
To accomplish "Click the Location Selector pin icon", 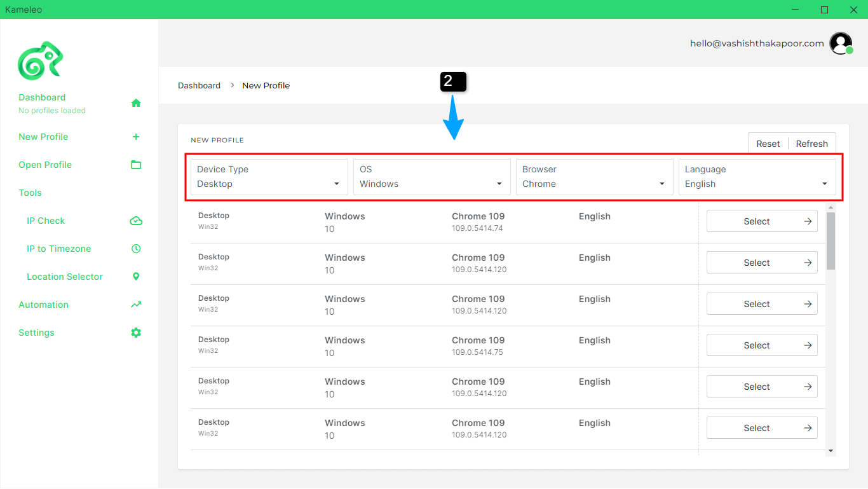I will point(136,277).
